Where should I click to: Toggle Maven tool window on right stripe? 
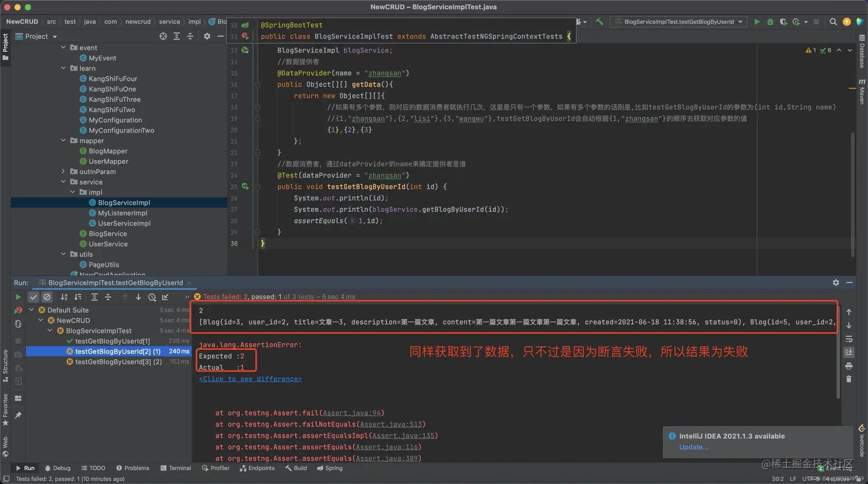click(862, 91)
